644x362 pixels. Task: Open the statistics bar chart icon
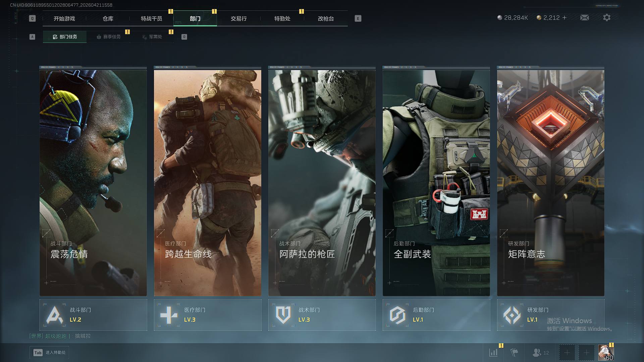click(x=493, y=352)
